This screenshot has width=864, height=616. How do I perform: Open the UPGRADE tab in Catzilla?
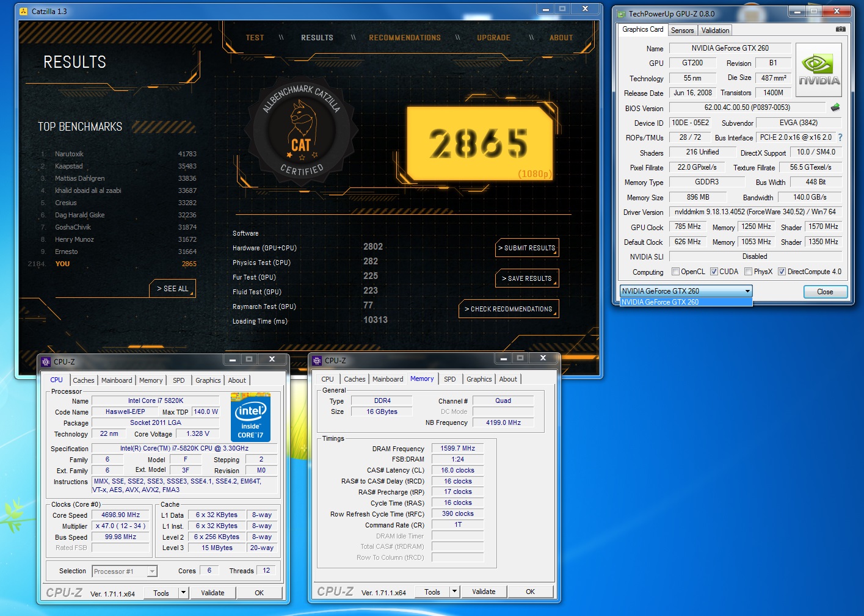click(494, 38)
